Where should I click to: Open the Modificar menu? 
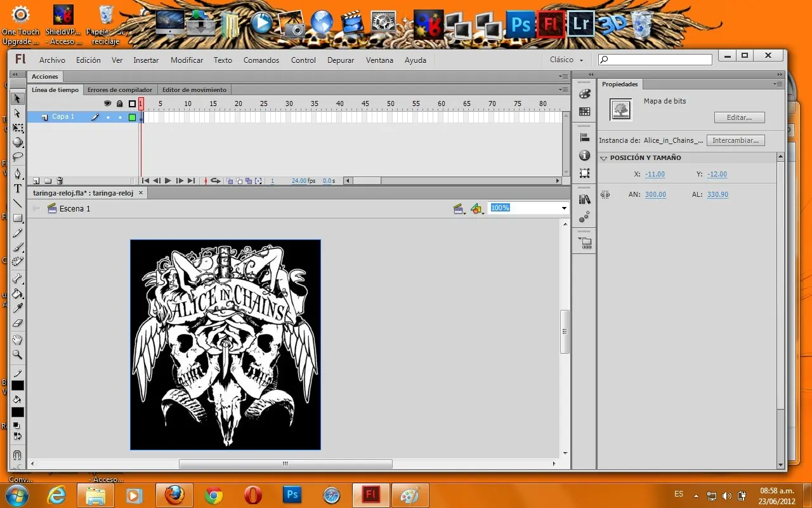(187, 60)
